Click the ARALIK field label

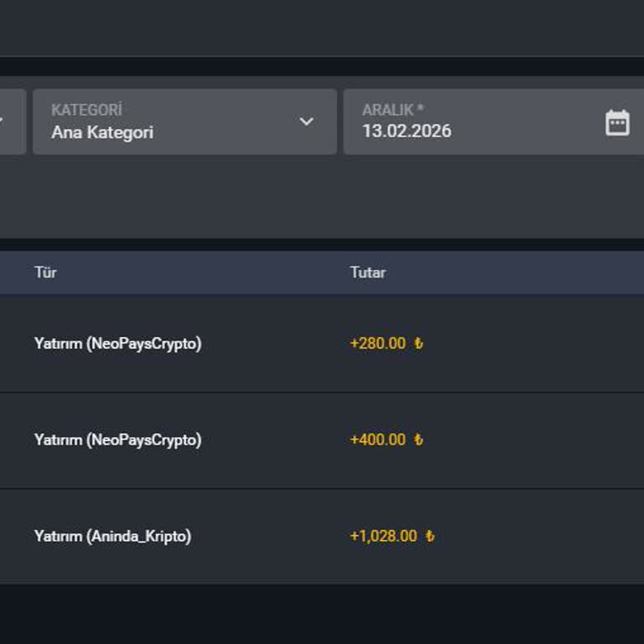tap(392, 110)
